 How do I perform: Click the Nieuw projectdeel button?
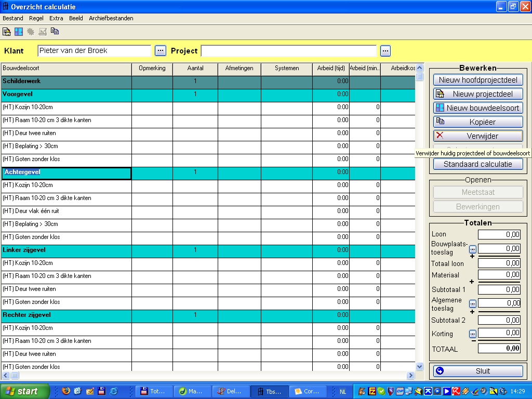pyautogui.click(x=478, y=94)
